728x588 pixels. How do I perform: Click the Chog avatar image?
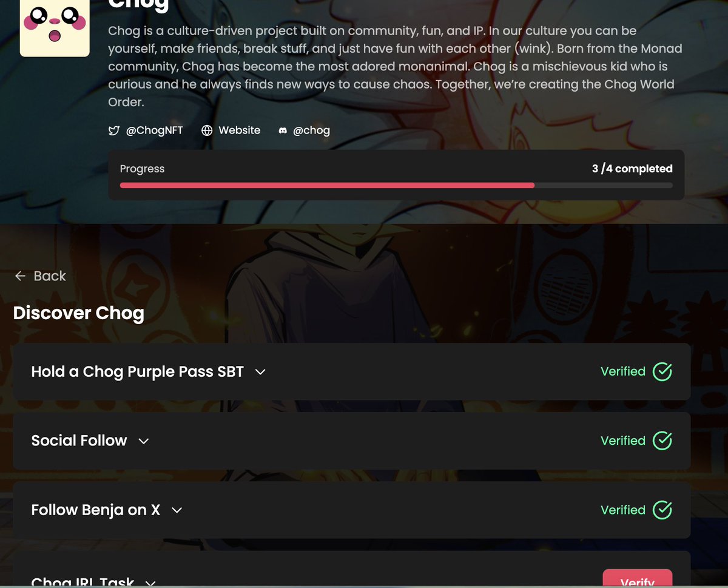tap(55, 27)
